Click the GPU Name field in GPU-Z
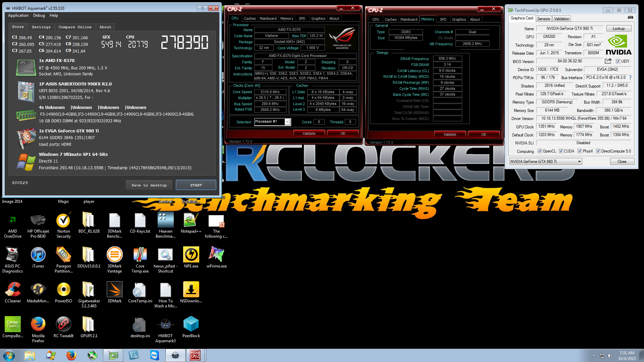The width and height of the screenshot is (644, 362). tap(570, 28)
